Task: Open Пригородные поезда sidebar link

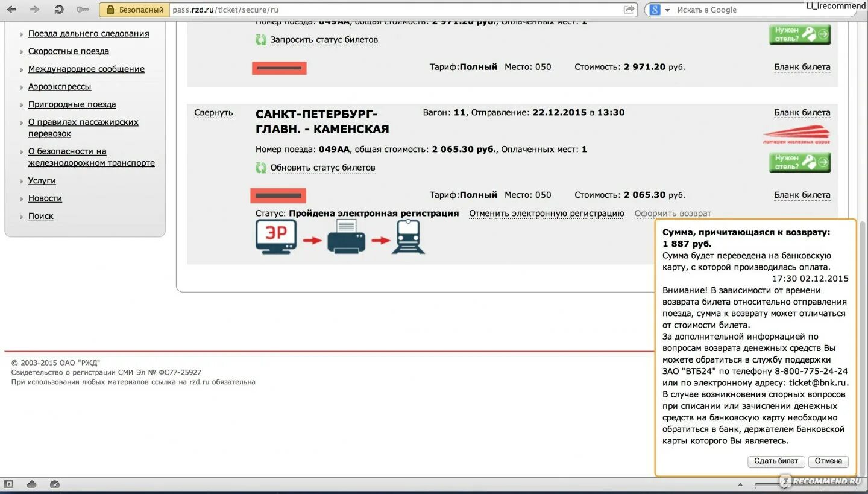Action: (72, 104)
